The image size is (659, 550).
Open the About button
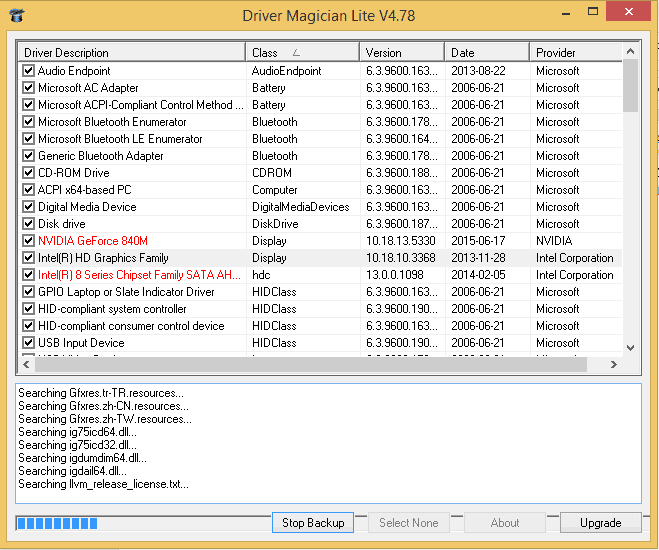505,523
